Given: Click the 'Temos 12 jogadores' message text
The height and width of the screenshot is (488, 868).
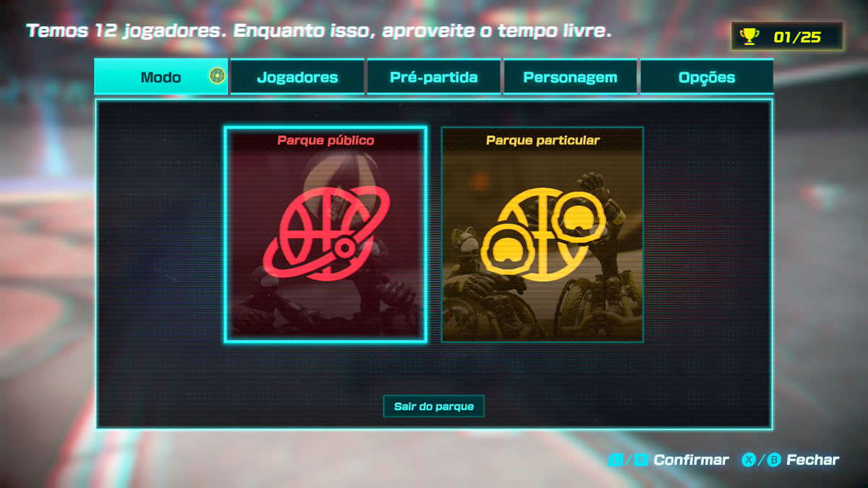Looking at the screenshot, I should pos(319,31).
